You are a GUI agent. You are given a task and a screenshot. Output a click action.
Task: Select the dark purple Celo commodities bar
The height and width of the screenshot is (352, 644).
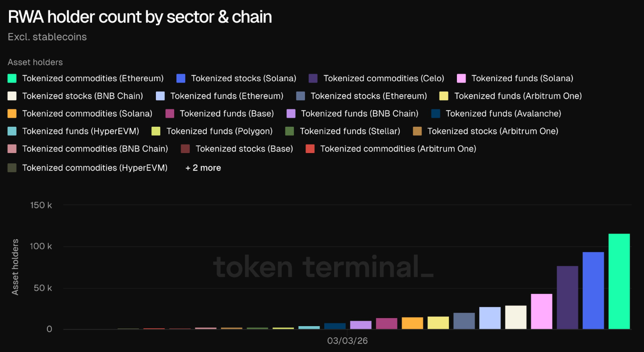point(567,297)
